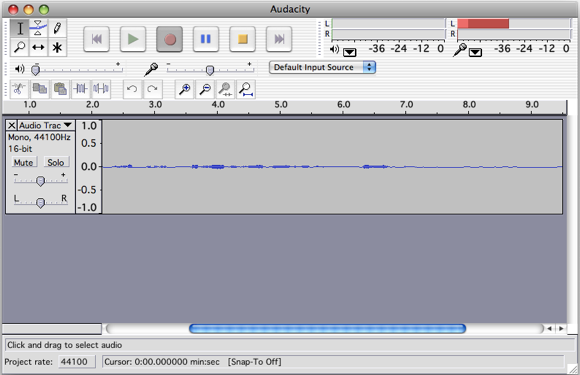Image resolution: width=580 pixels, height=375 pixels.
Task: Click the blue Pause button
Action: pyautogui.click(x=206, y=39)
